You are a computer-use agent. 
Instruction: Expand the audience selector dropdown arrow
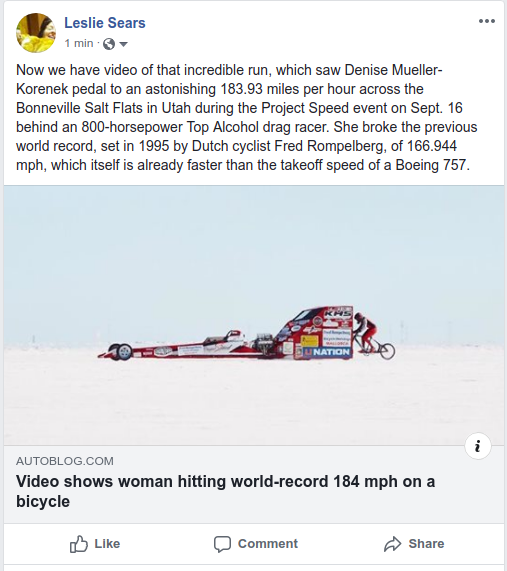(x=123, y=44)
